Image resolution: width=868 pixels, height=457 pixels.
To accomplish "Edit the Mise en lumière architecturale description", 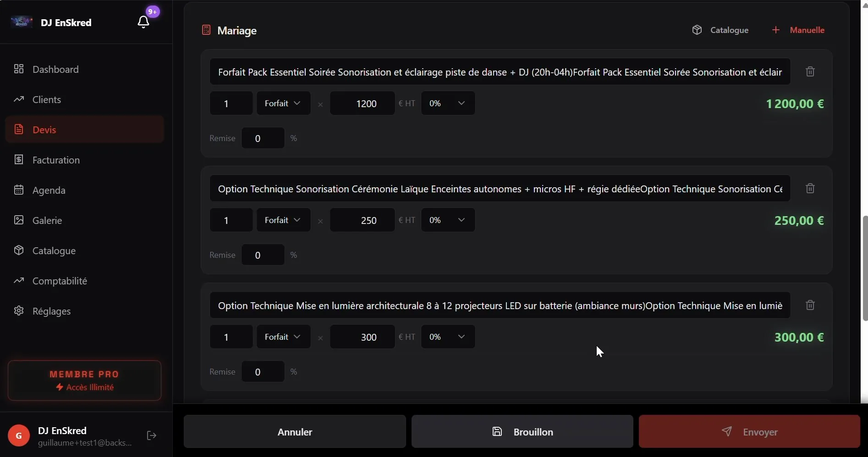I will coord(500,305).
